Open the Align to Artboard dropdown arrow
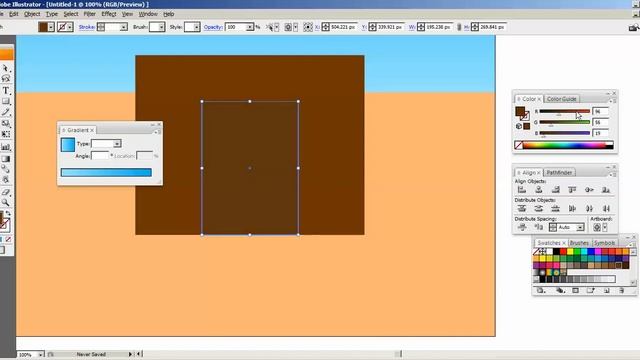640x360 pixels. (x=605, y=227)
